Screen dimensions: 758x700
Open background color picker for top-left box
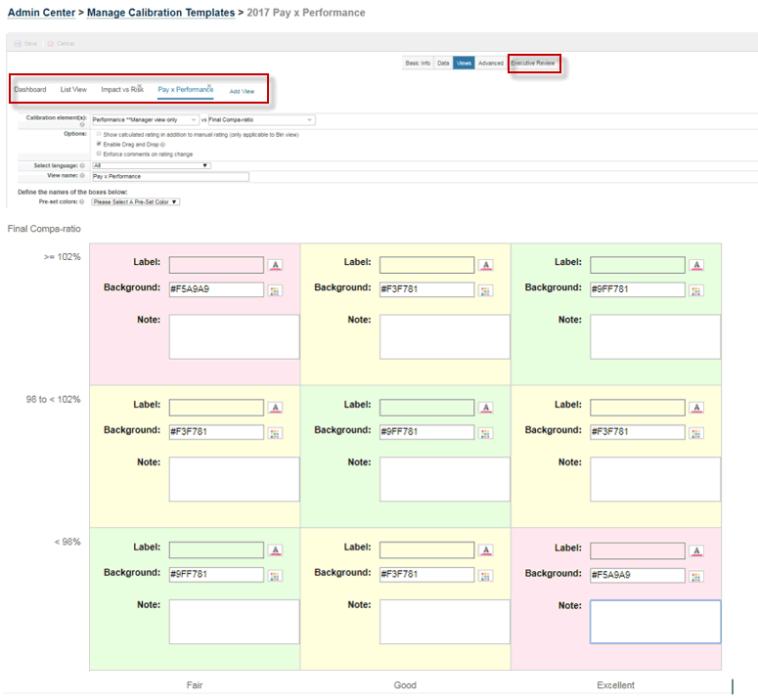point(275,290)
